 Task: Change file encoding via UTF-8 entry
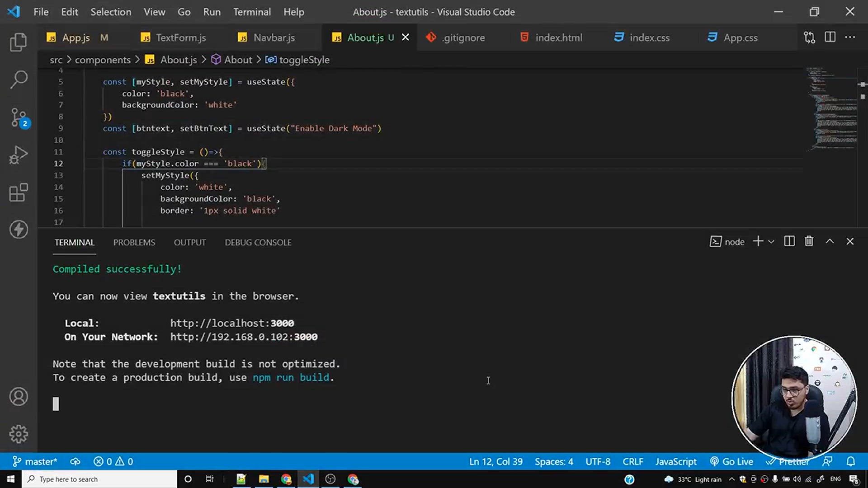[598, 461]
